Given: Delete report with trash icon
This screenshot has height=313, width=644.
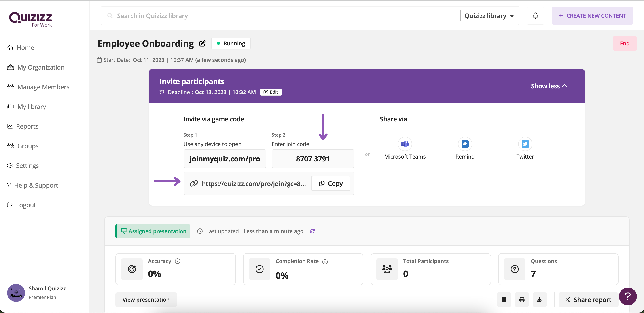Looking at the screenshot, I should coord(504,300).
